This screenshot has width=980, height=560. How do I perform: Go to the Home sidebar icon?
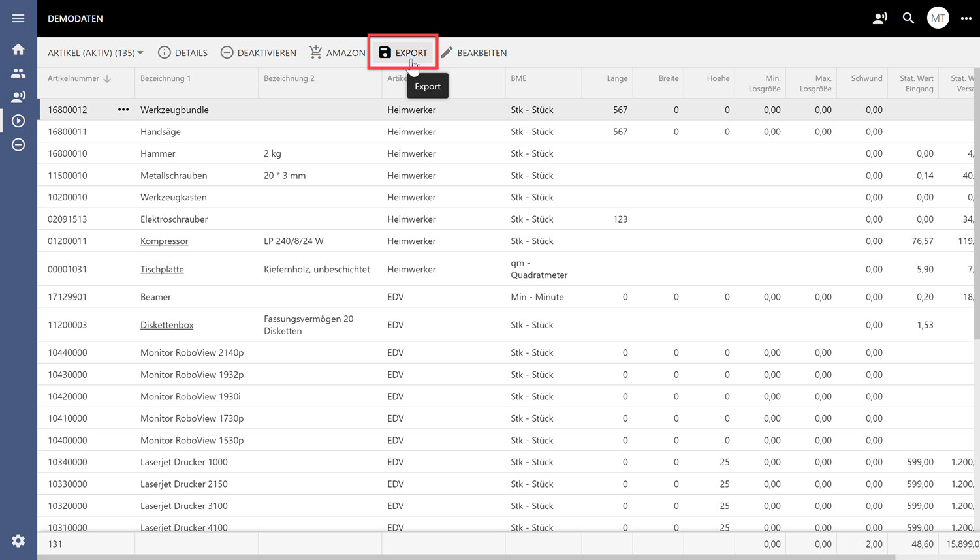click(x=18, y=50)
